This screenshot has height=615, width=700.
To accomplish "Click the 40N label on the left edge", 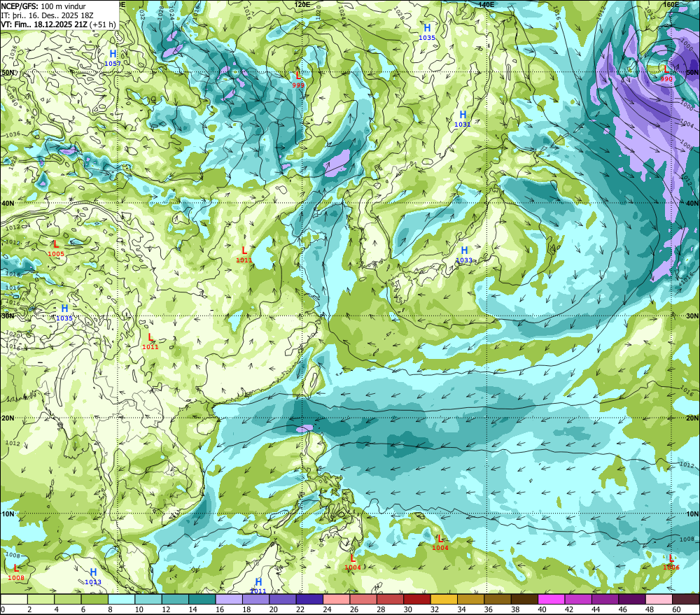I will pos(8,203).
